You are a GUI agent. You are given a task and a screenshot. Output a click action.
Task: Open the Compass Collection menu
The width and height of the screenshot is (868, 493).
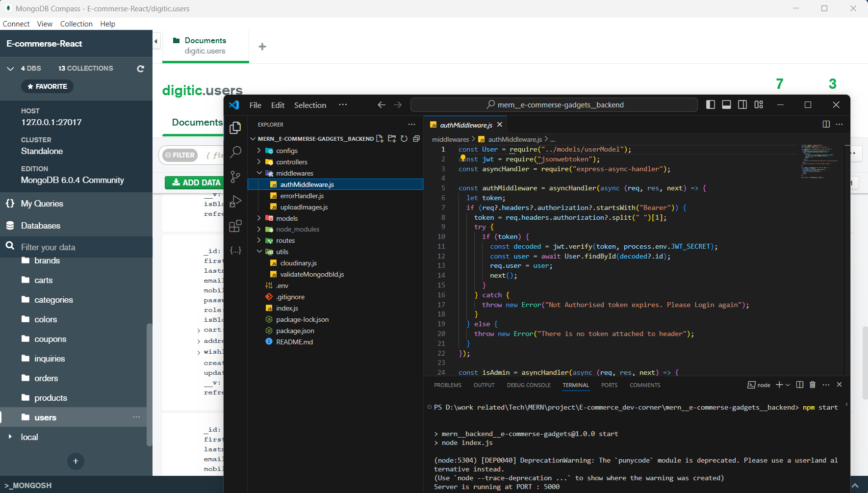76,24
